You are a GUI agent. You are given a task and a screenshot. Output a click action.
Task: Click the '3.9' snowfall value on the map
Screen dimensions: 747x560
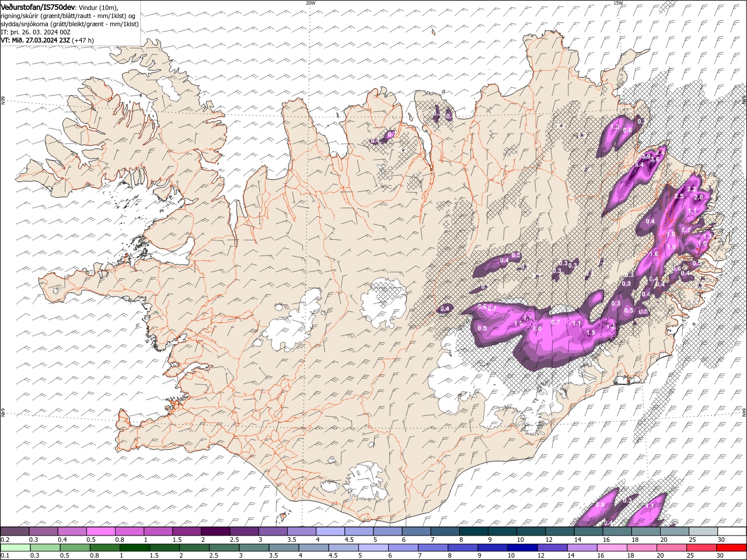click(x=646, y=156)
